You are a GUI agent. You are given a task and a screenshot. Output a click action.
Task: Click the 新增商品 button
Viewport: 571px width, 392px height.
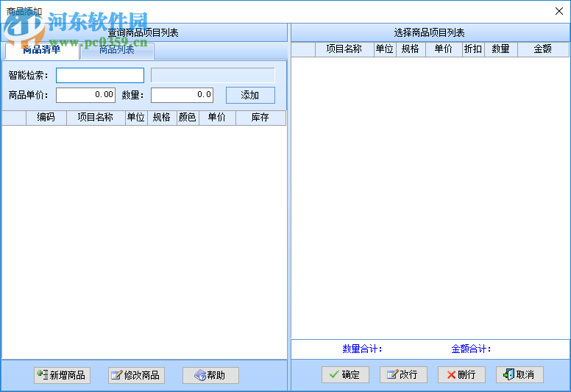tap(63, 375)
